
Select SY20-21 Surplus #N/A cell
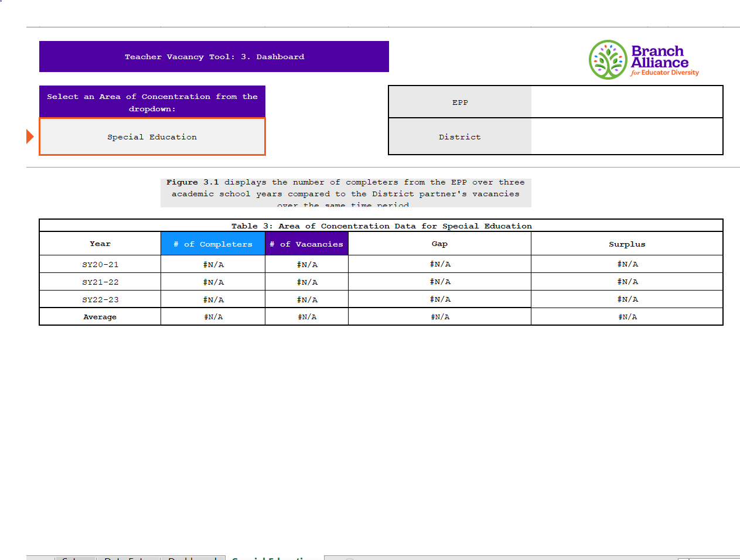[627, 264]
